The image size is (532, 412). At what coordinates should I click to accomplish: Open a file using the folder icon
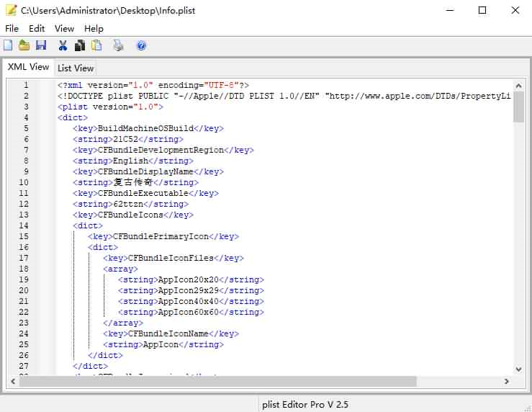pos(24,45)
